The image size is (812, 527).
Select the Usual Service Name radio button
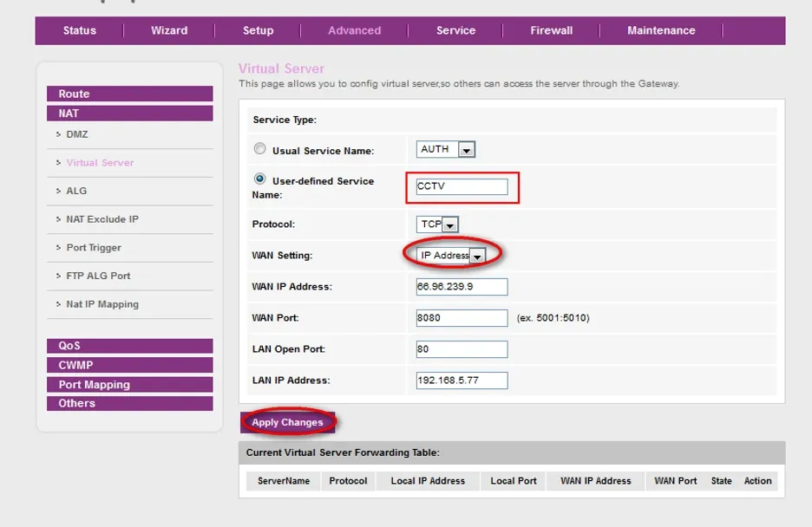[260, 149]
